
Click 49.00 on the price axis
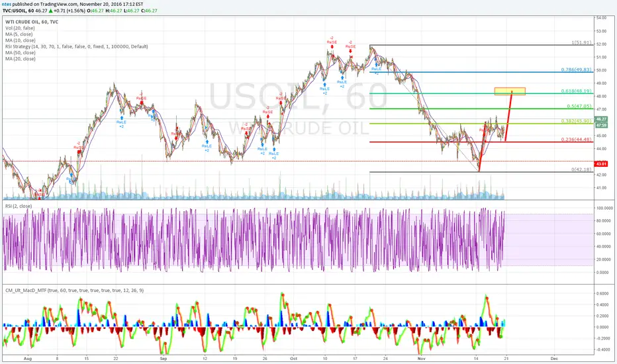click(x=601, y=83)
